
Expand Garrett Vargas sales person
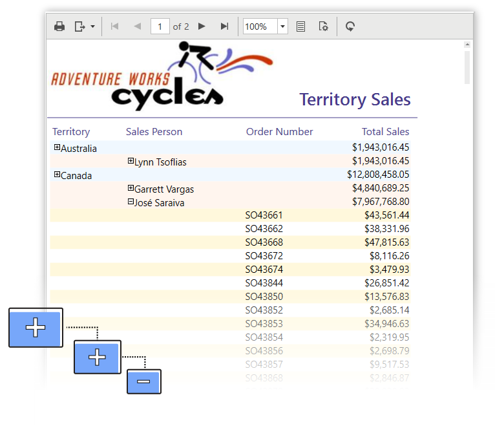(x=131, y=188)
